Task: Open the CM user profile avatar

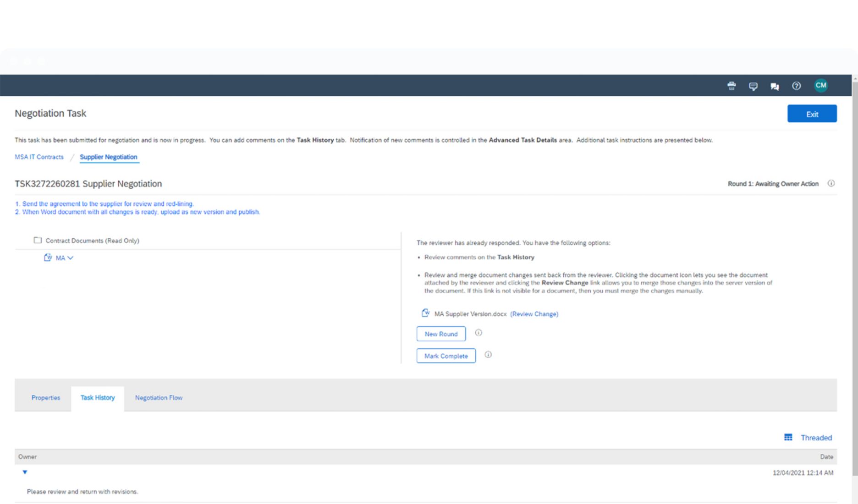Action: pos(820,85)
